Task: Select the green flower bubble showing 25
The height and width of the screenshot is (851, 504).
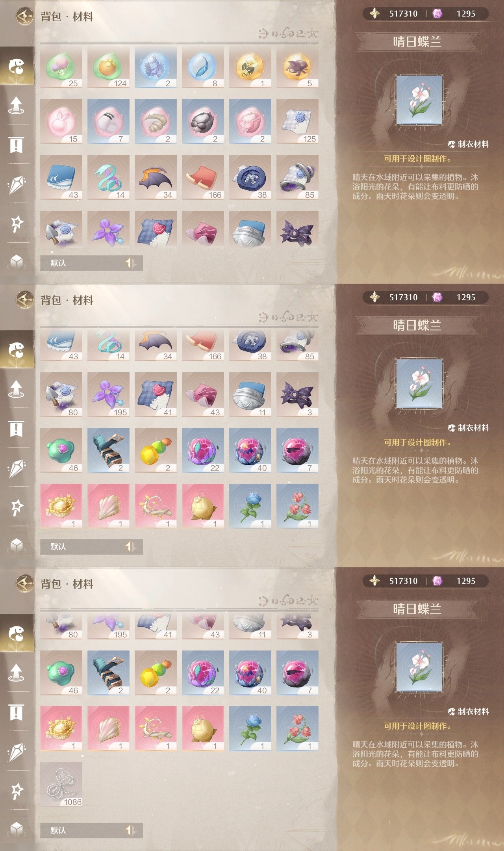Action: tap(61, 66)
